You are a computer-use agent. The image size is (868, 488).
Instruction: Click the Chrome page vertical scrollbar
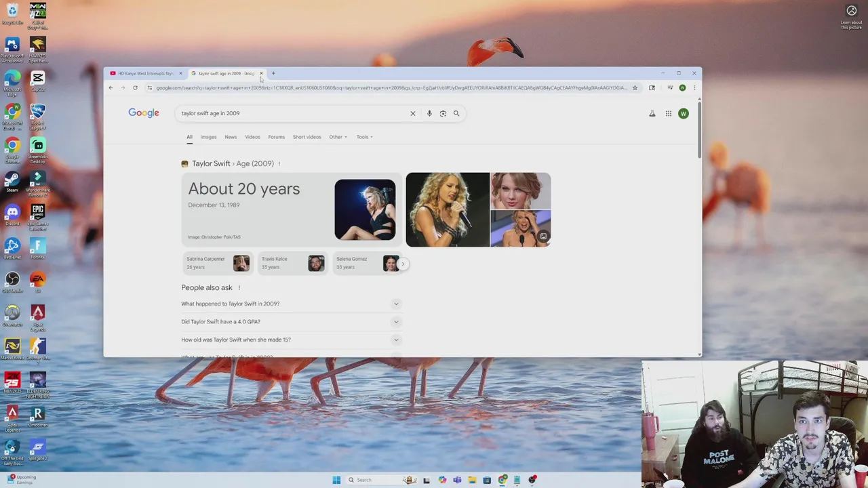coord(698,129)
